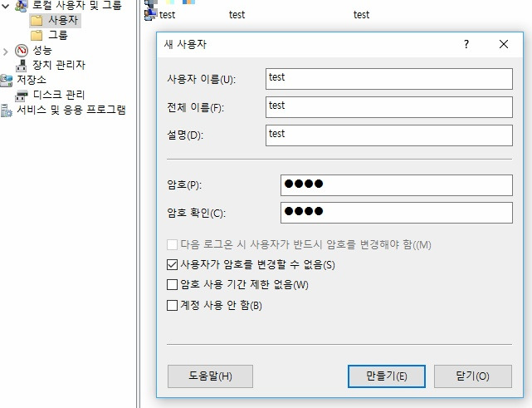Image resolution: width=532 pixels, height=408 pixels.
Task: Select 서비스 및 응용 프로그램 text
Action: (x=71, y=110)
